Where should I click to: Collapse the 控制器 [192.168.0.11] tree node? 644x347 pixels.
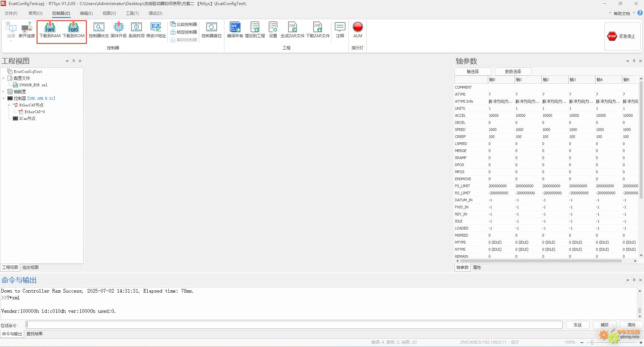3,98
